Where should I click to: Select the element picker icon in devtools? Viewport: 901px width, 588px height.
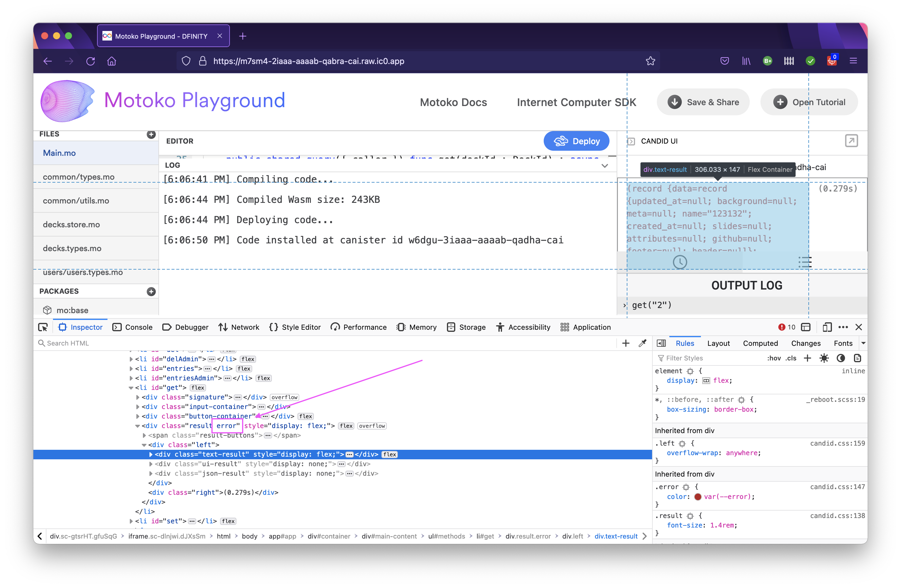point(43,327)
